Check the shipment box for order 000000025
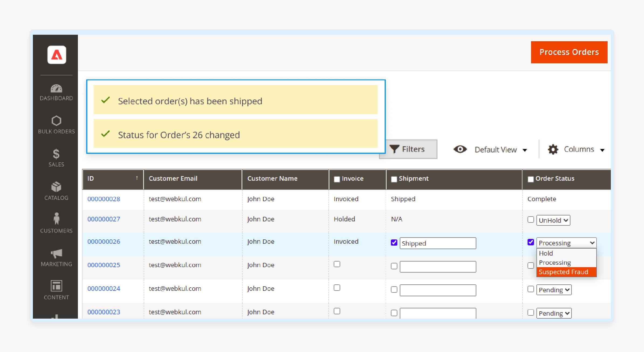Image resolution: width=644 pixels, height=352 pixels. tap(394, 266)
